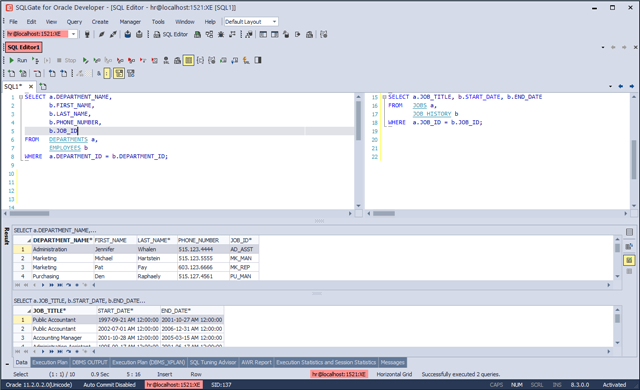Click the left editor horizontal scrollbar thumb
This screenshot has width=640, height=390.
(29, 213)
